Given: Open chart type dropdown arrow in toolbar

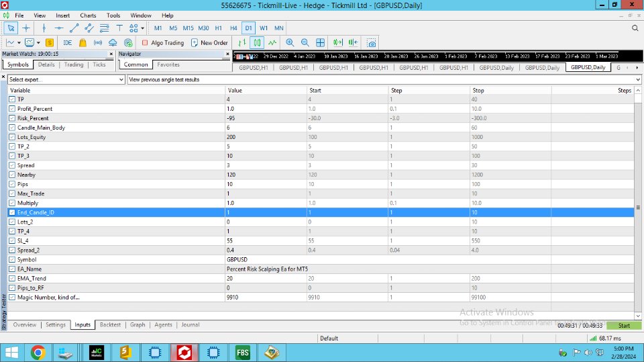Looking at the screenshot, I should [x=19, y=43].
